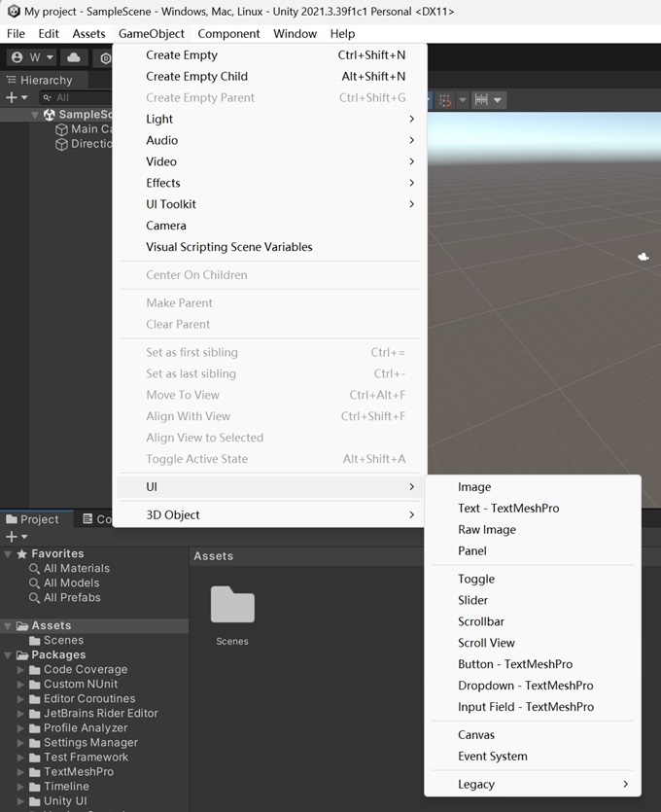Click the snap increment ruler icon
661x812 pixels.
tap(481, 99)
